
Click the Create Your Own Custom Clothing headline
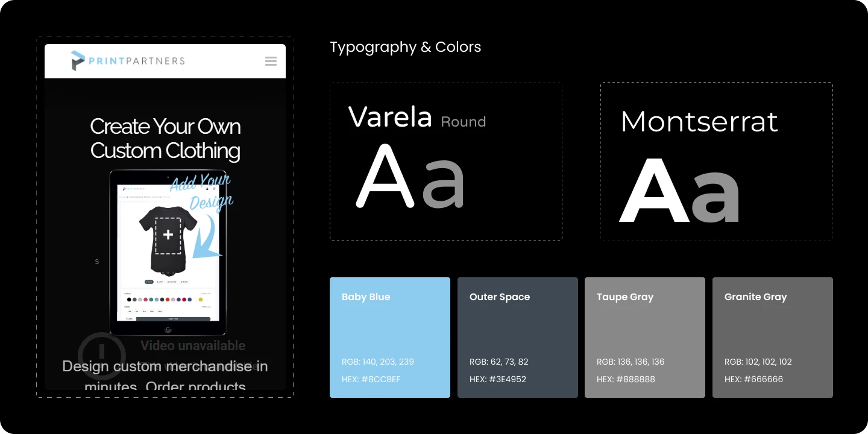[165, 139]
